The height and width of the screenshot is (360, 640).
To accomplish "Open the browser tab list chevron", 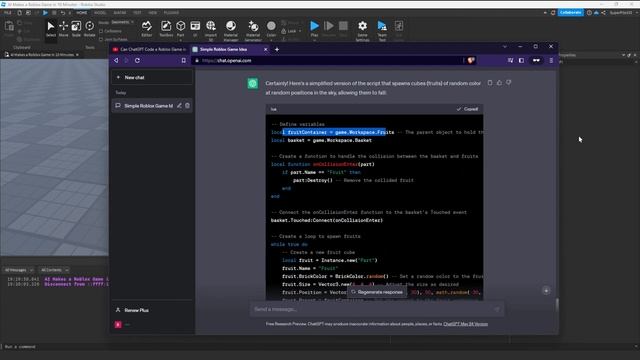I will (505, 47).
